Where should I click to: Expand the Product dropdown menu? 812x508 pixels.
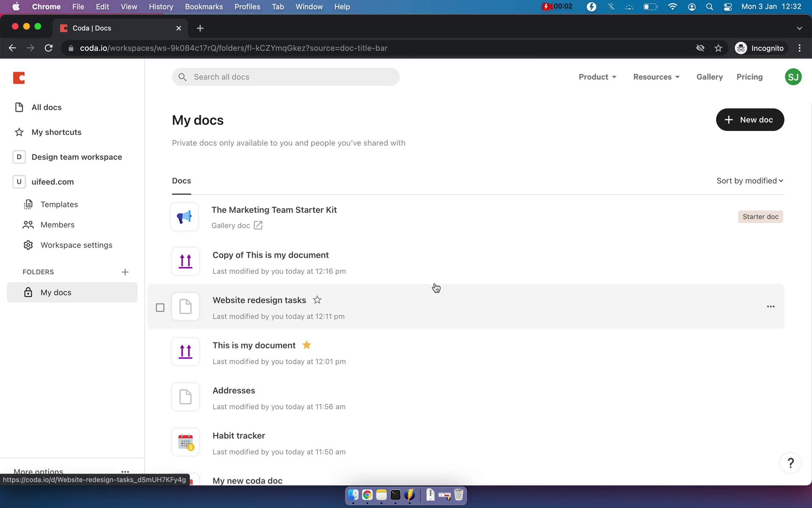coord(598,77)
